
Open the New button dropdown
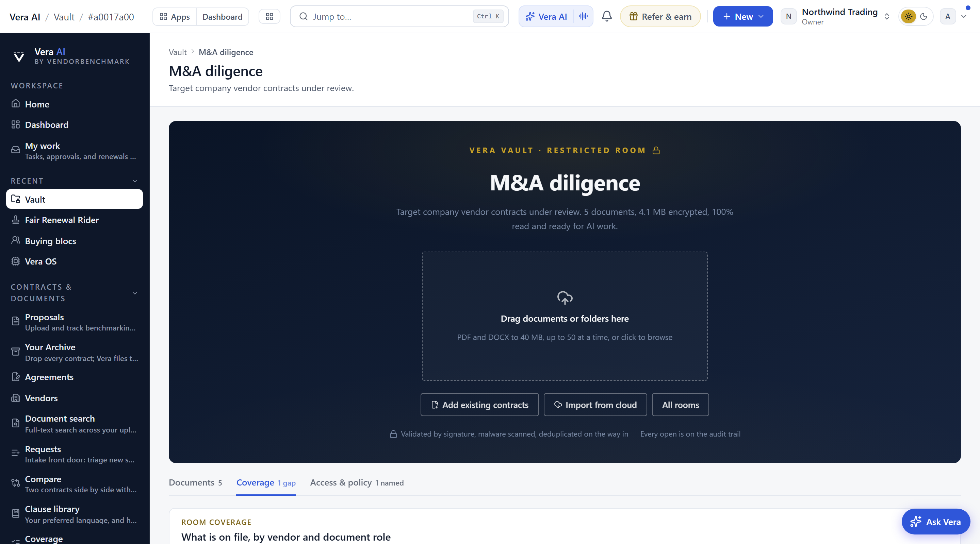click(x=742, y=16)
